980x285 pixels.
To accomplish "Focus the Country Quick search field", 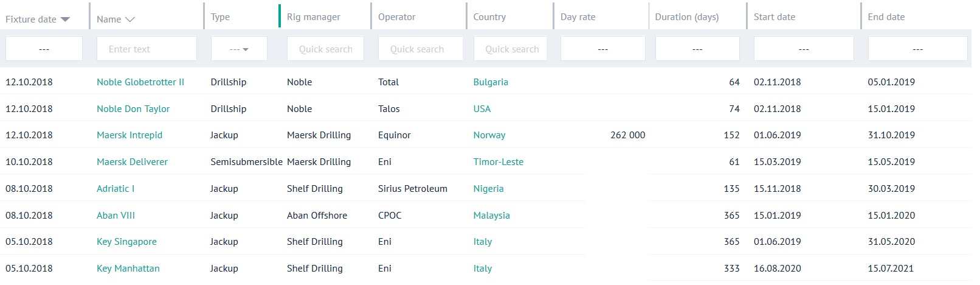I will pos(510,49).
